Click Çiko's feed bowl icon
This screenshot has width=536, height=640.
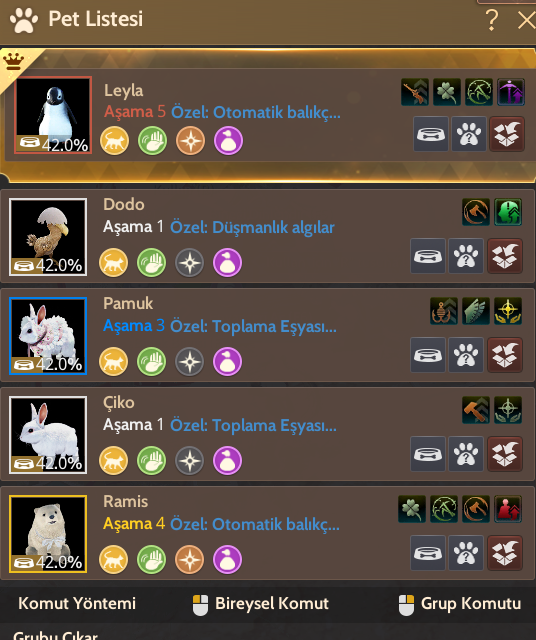[x=427, y=454]
